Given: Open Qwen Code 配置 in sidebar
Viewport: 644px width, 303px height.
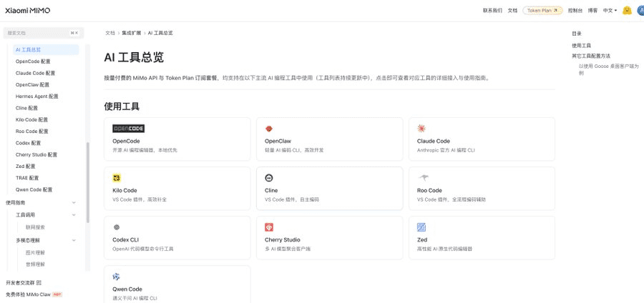Looking at the screenshot, I should 34,190.
